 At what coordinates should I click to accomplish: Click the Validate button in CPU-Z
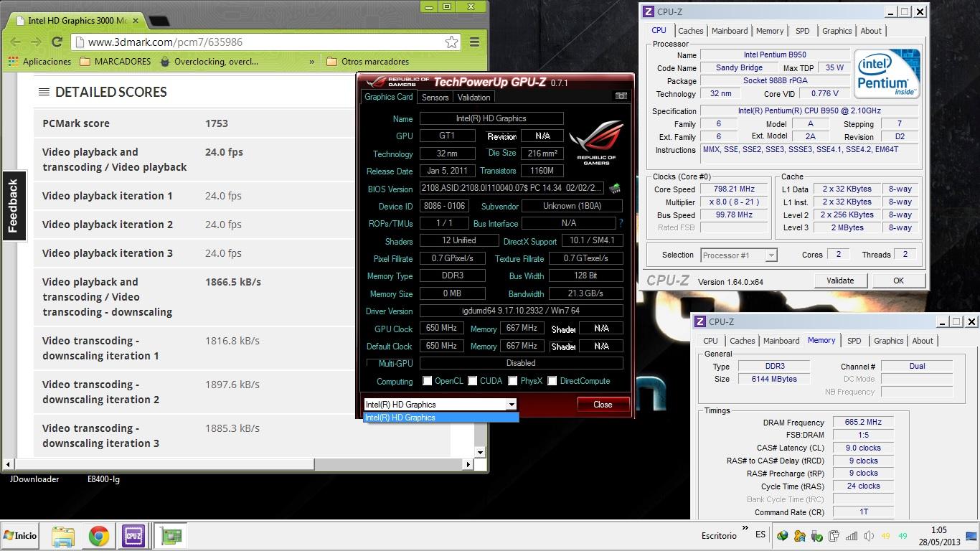click(x=840, y=281)
